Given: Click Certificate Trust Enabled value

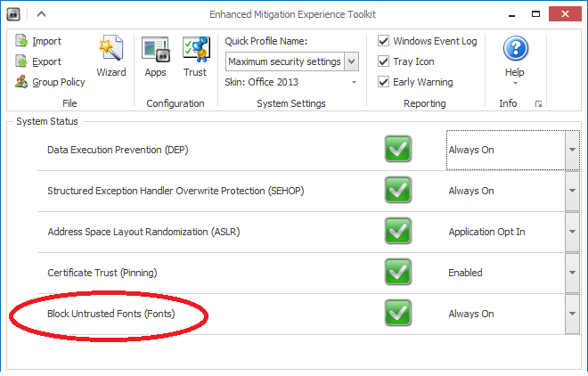Looking at the screenshot, I should [465, 273].
